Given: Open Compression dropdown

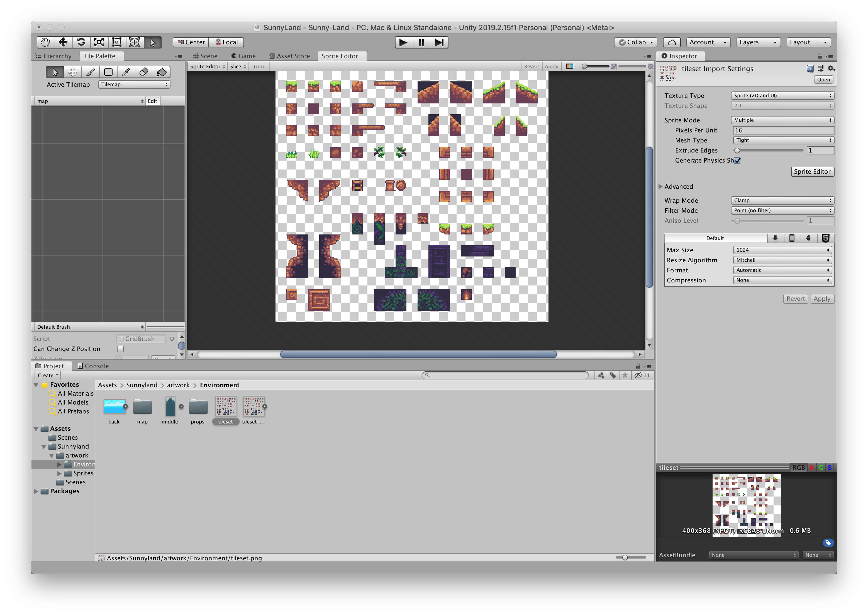Looking at the screenshot, I should (782, 280).
